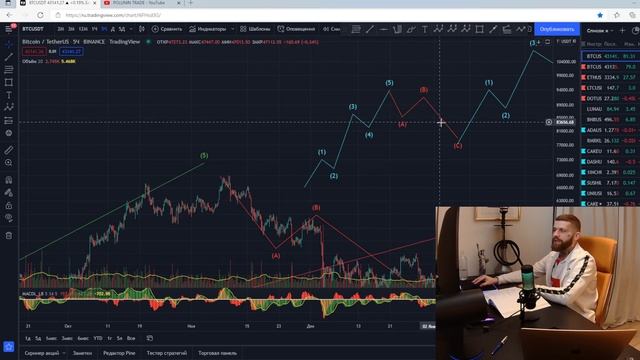Select the 1д range at chart bottom
The width and height of the screenshot is (640, 360).
(28, 338)
